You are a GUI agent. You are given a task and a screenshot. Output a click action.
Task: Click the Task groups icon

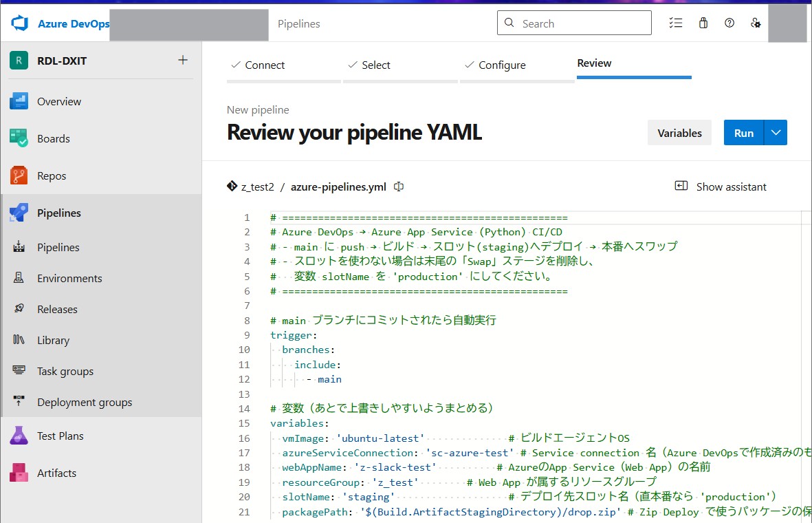pyautogui.click(x=19, y=370)
